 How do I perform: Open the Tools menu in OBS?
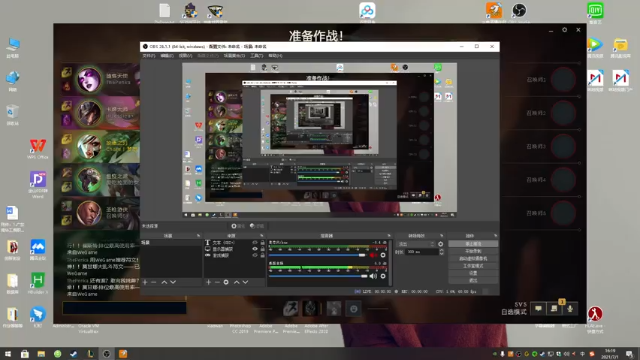coord(257,56)
